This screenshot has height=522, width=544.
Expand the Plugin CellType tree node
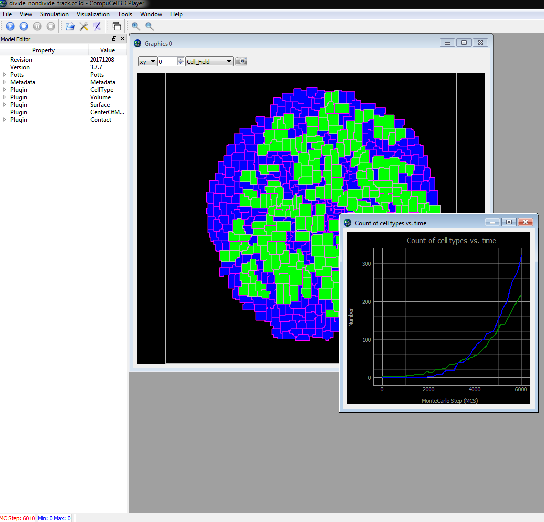tap(5, 89)
